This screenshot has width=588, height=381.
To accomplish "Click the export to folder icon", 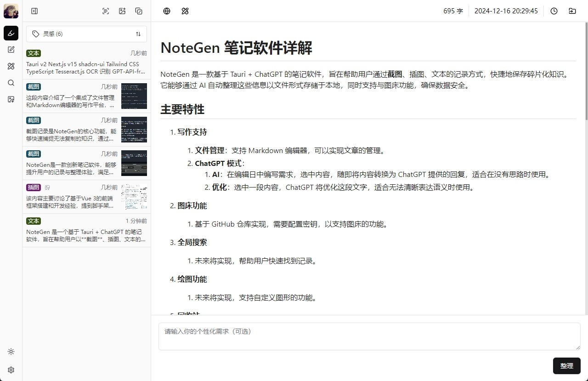I will pyautogui.click(x=572, y=11).
